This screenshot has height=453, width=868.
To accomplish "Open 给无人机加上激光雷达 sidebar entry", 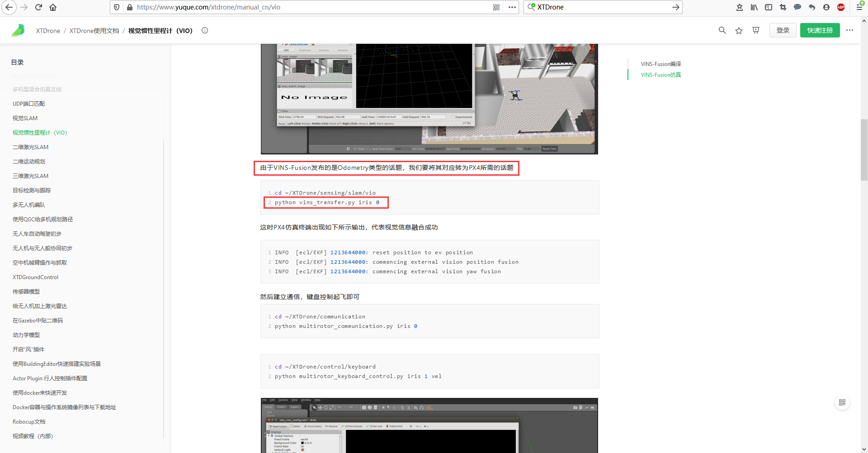I will (x=40, y=306).
